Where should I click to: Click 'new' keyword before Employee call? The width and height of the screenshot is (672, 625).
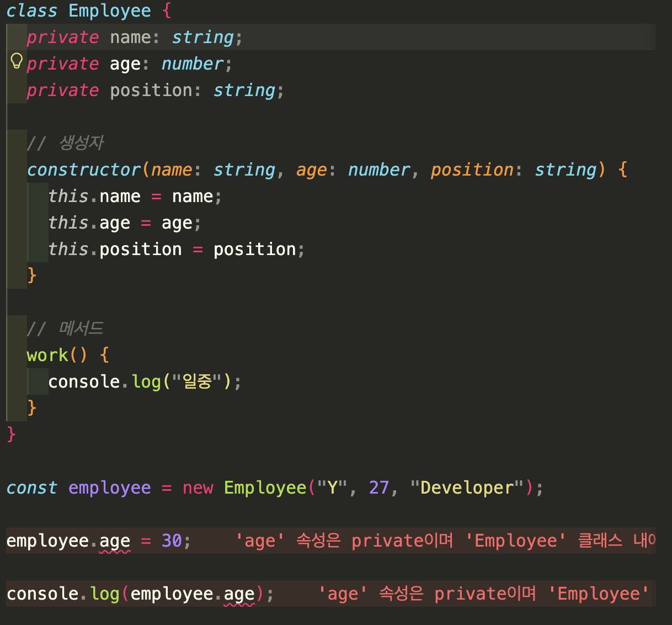coord(198,488)
